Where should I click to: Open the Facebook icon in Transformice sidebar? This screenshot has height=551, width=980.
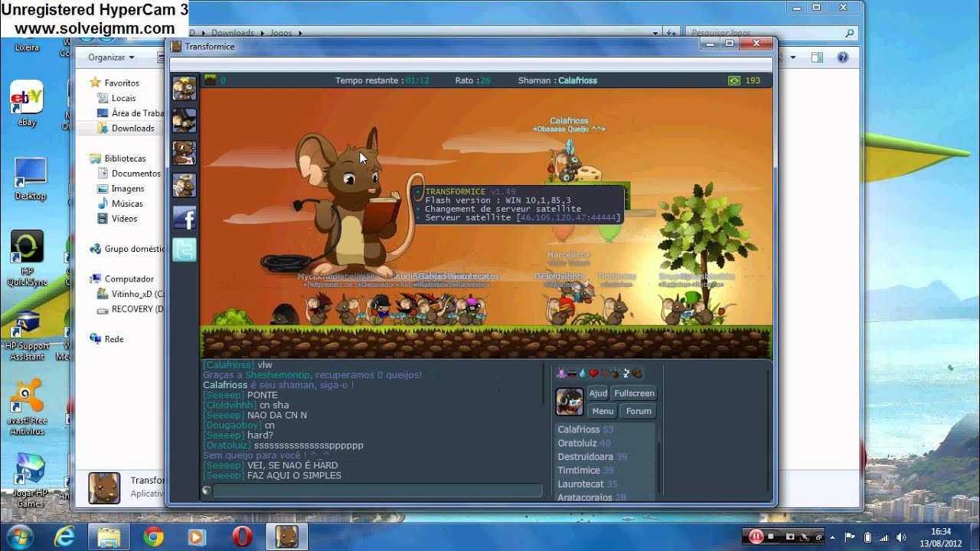(x=184, y=218)
